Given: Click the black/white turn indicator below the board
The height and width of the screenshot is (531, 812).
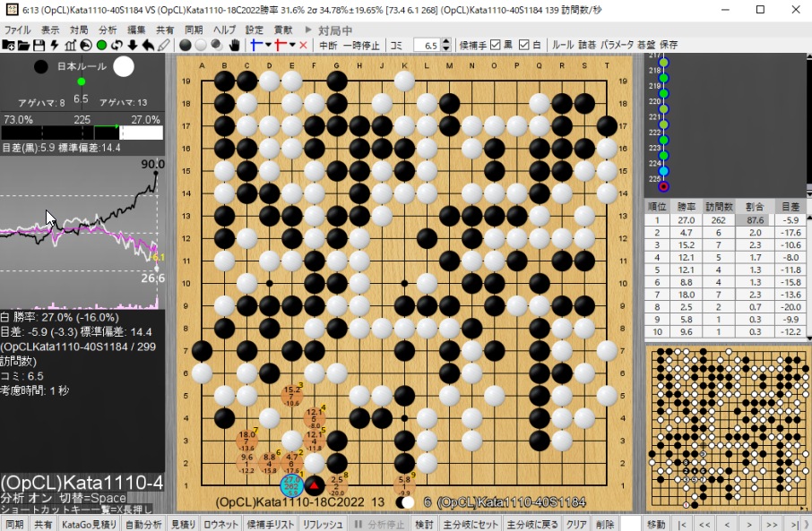Looking at the screenshot, I should 405,502.
